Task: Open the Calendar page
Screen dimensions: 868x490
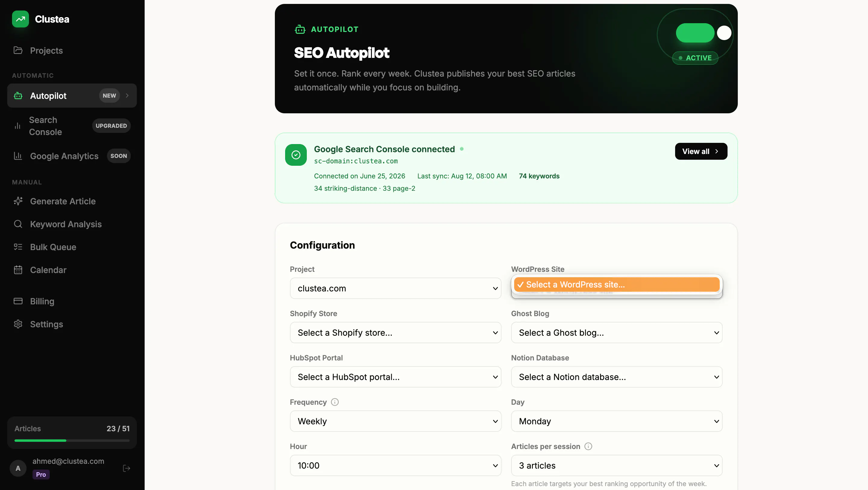Action: click(72, 270)
